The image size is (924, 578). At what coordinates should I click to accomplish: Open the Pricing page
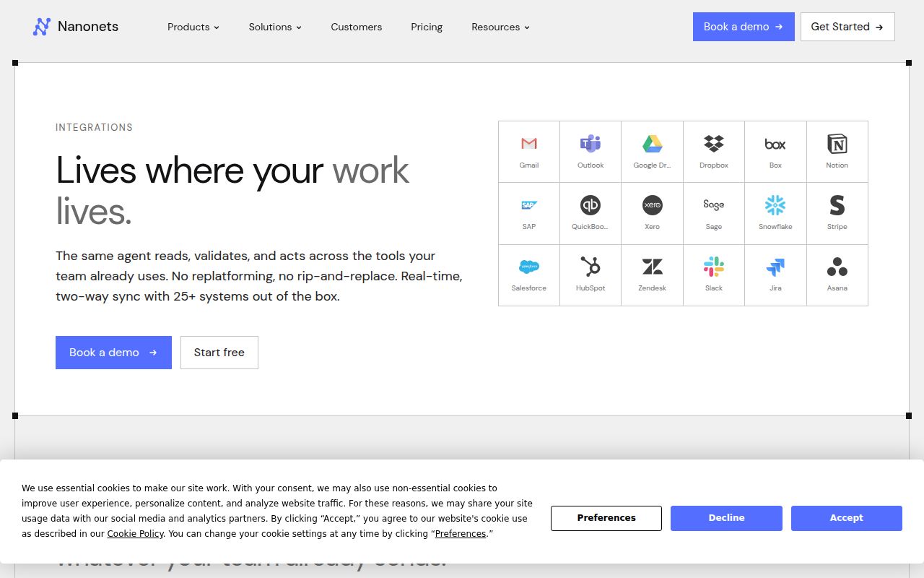[427, 27]
